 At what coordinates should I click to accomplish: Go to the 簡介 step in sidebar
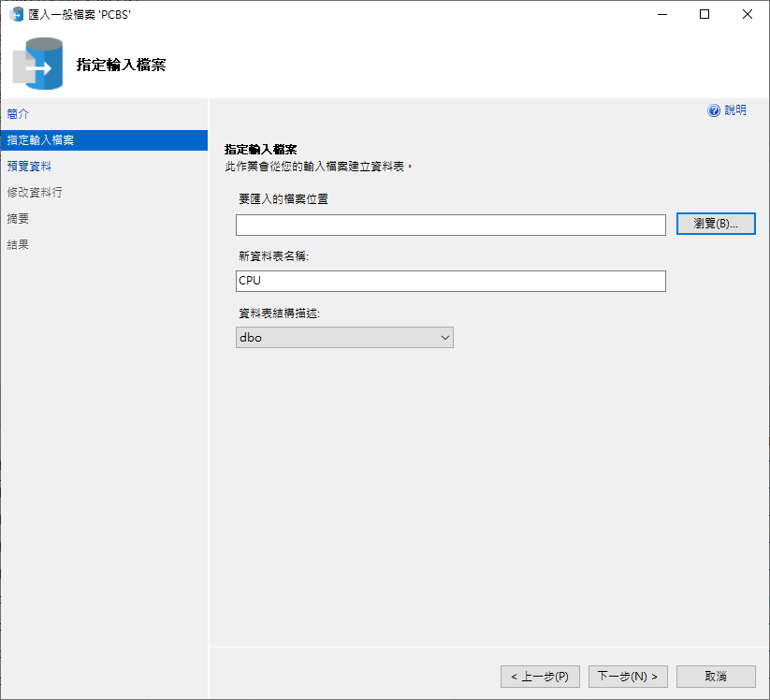point(18,113)
